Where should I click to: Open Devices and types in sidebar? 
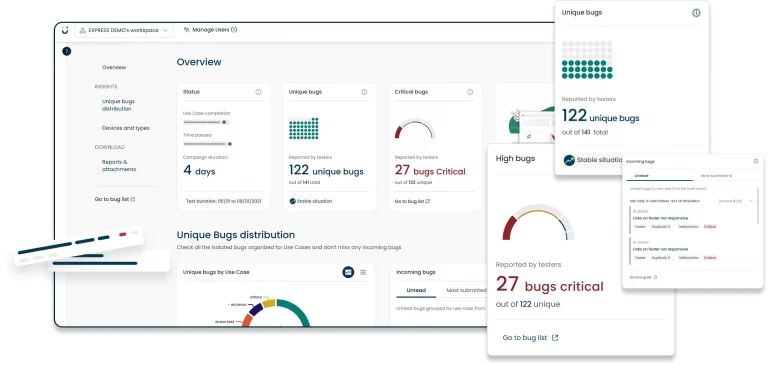[126, 128]
